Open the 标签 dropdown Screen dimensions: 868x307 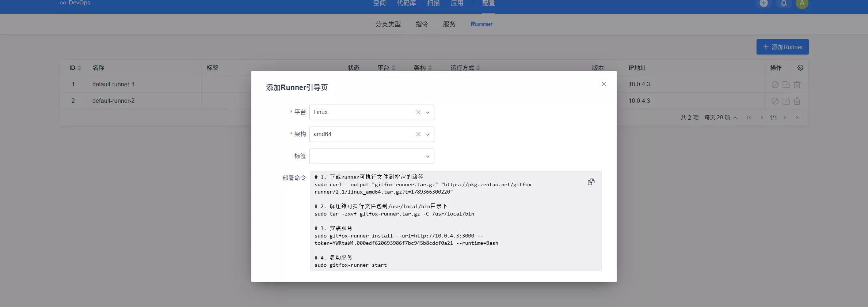(372, 156)
